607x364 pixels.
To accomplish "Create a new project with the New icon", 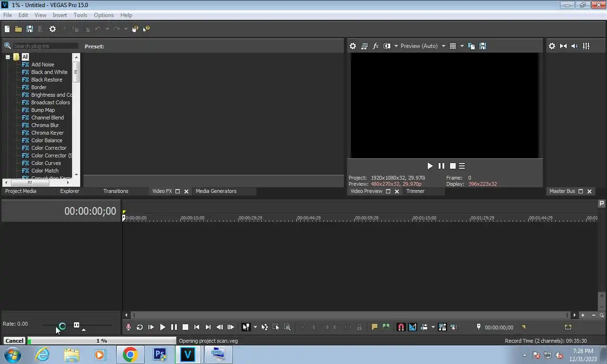I will click(x=7, y=29).
